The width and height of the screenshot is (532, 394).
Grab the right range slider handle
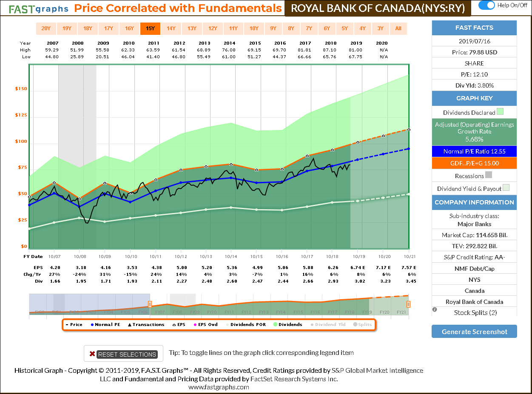[x=408, y=304]
